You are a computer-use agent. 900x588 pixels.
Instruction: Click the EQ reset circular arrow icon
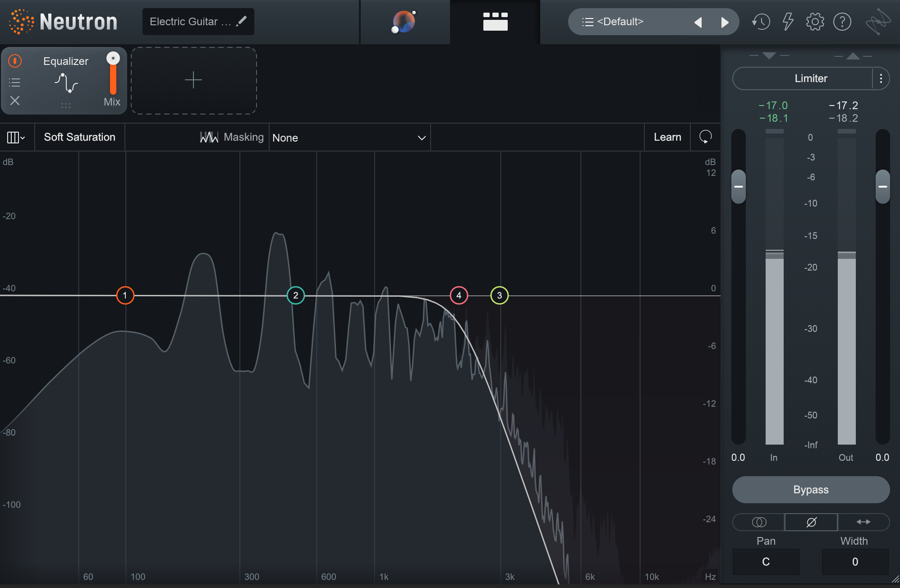coord(705,137)
